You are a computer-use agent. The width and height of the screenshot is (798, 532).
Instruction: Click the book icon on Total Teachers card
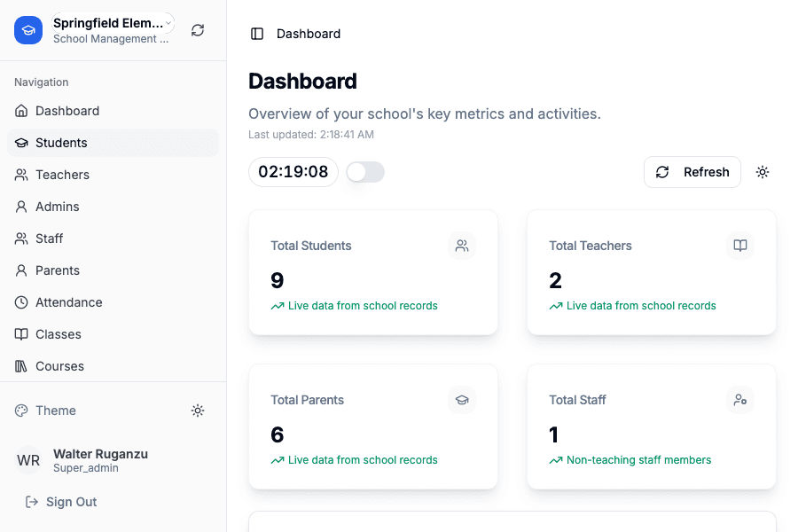point(740,246)
